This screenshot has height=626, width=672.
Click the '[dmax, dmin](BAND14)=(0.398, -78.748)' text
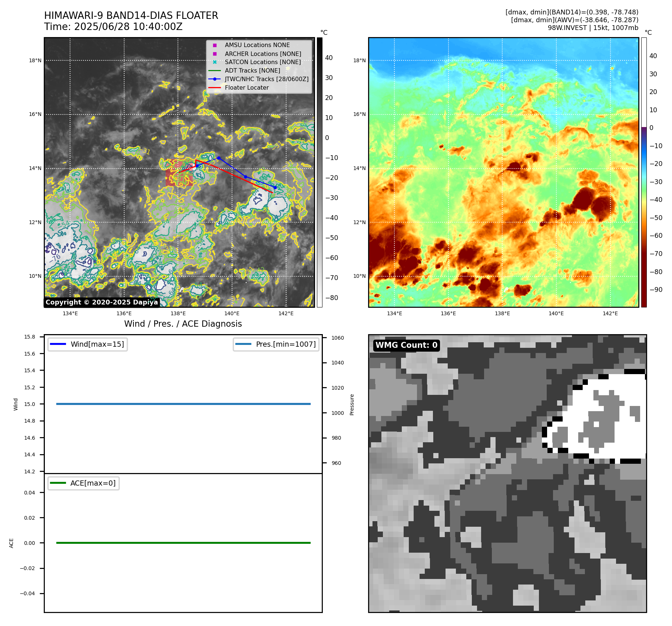[572, 12]
